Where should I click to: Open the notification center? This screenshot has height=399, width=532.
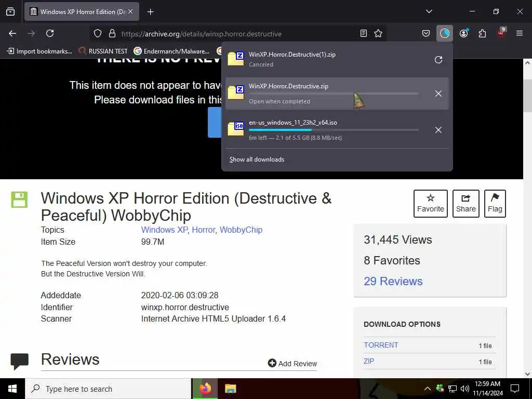coord(515,389)
